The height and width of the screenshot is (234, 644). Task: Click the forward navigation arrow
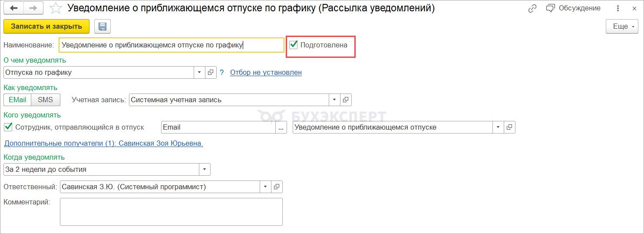[33, 8]
